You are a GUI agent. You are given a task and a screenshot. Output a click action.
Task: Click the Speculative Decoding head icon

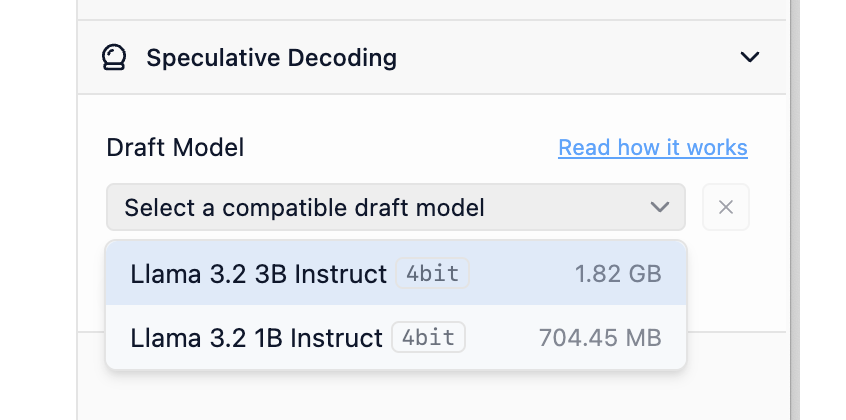[x=114, y=58]
